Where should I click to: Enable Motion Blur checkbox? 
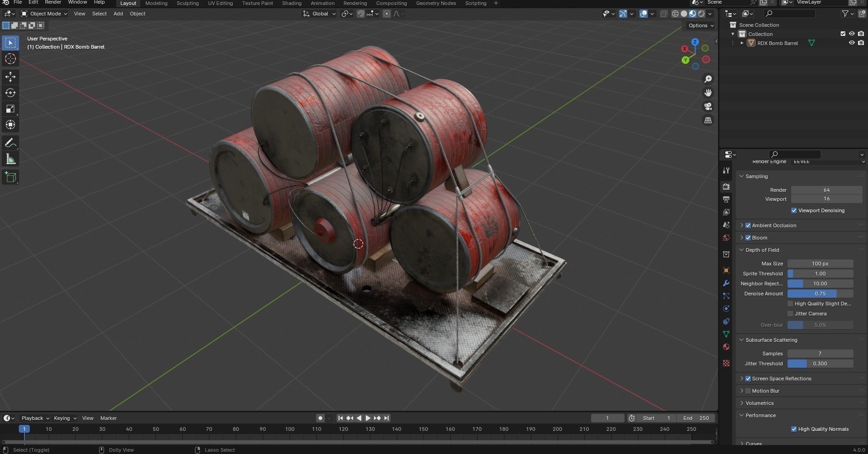748,391
